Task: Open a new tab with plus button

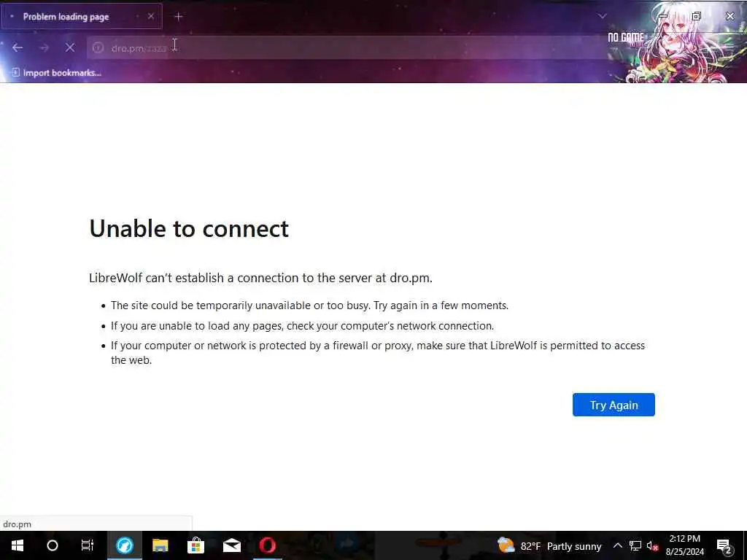Action: tap(178, 17)
